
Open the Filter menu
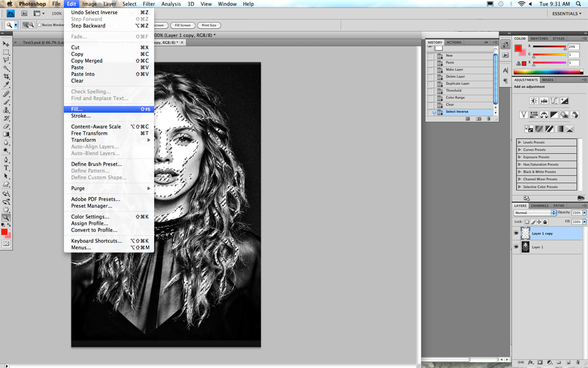coord(149,4)
